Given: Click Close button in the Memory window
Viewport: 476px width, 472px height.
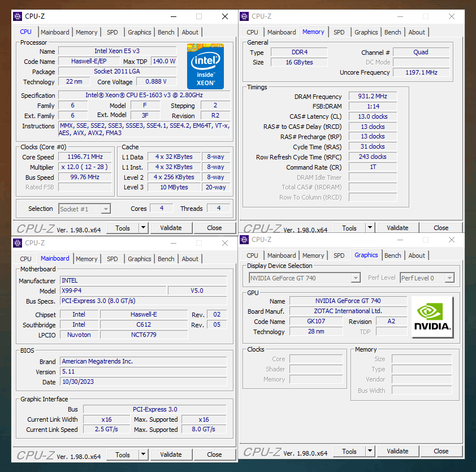Looking at the screenshot, I should click(x=441, y=228).
